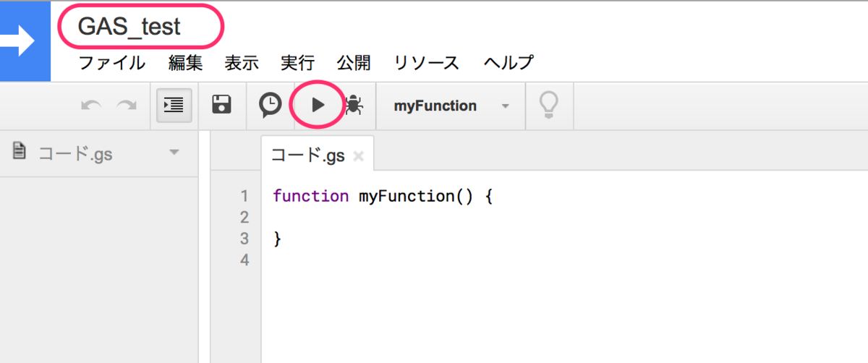Close the コード.gs editor tab

tap(358, 155)
